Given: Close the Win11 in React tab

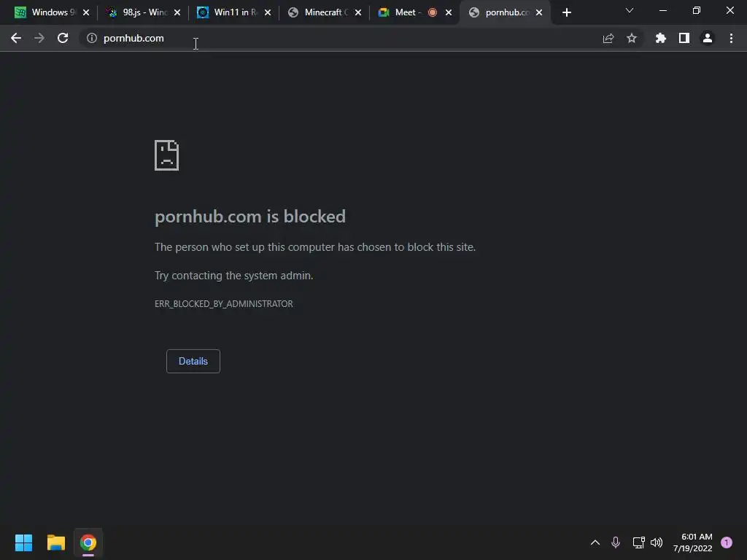Looking at the screenshot, I should click(268, 13).
